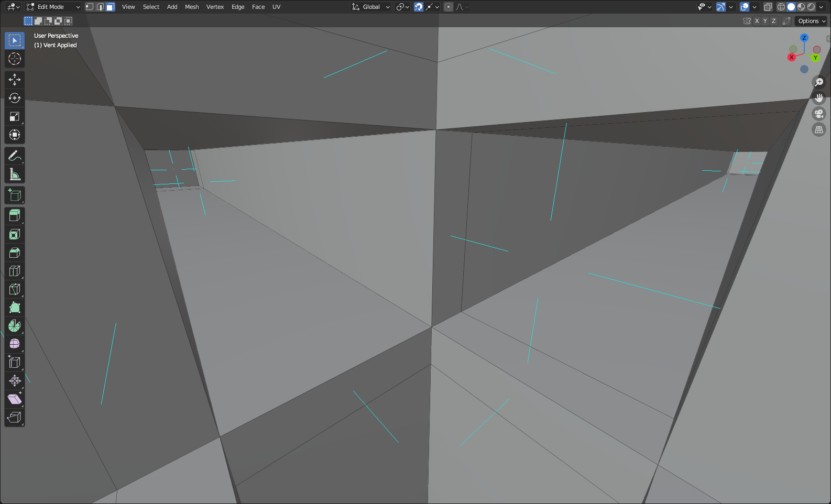
Task: Select the Scale tool
Action: tap(15, 116)
